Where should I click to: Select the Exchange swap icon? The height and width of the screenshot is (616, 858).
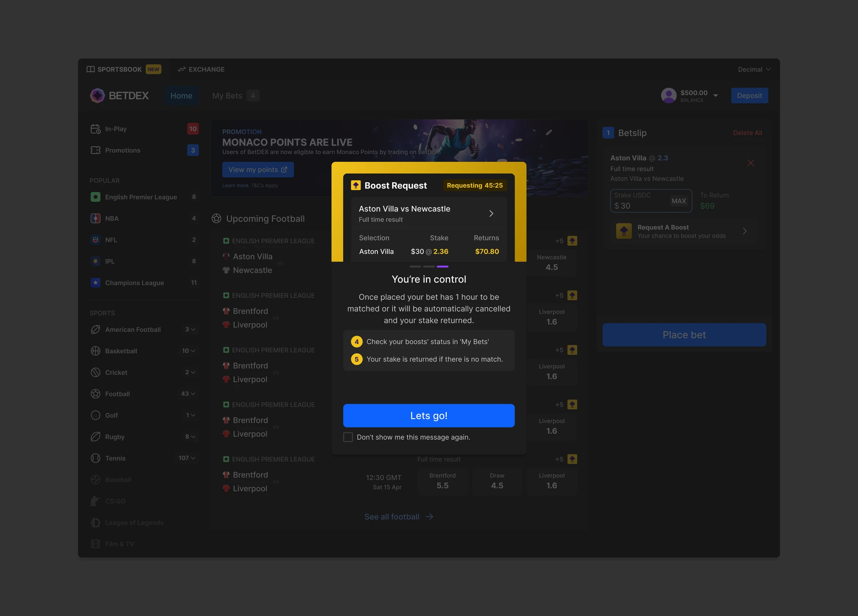(181, 69)
